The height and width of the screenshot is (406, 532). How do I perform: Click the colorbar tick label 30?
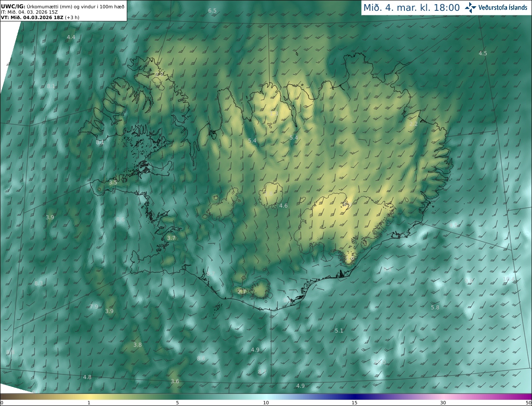443,403
